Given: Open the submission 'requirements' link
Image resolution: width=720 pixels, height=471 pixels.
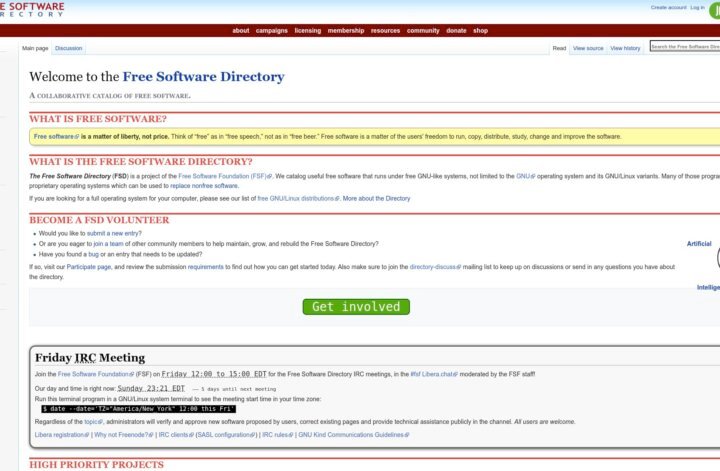Looking at the screenshot, I should (205, 267).
